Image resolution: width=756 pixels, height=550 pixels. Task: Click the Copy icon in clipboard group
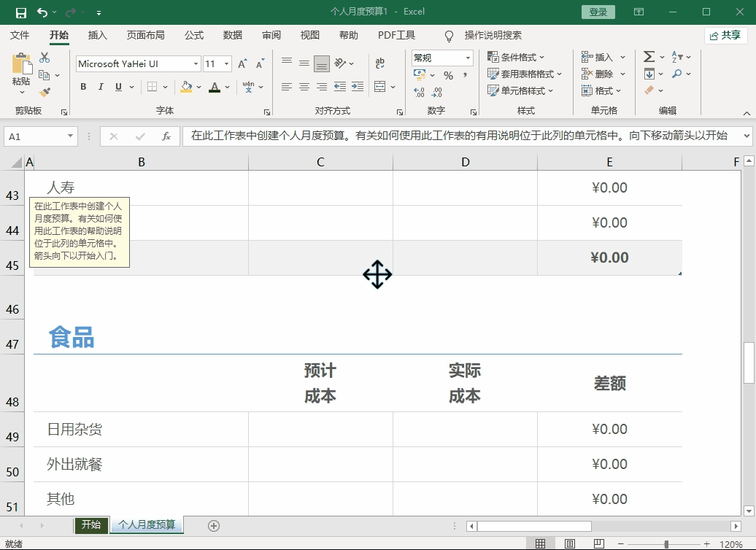(x=44, y=75)
